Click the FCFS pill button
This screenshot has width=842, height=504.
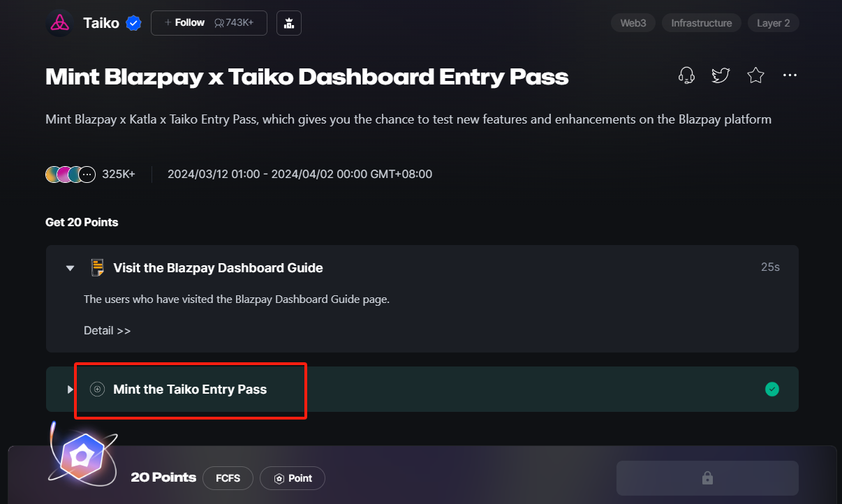tap(228, 478)
